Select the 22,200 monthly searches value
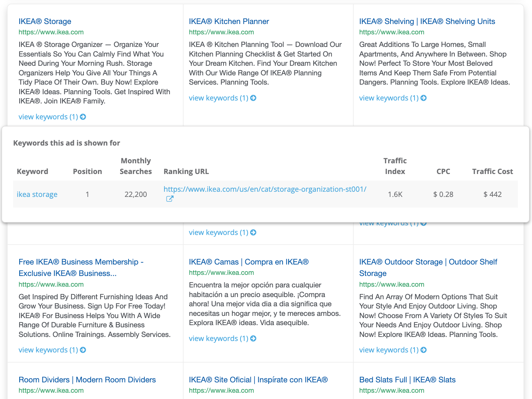This screenshot has height=399, width=532. click(x=136, y=194)
